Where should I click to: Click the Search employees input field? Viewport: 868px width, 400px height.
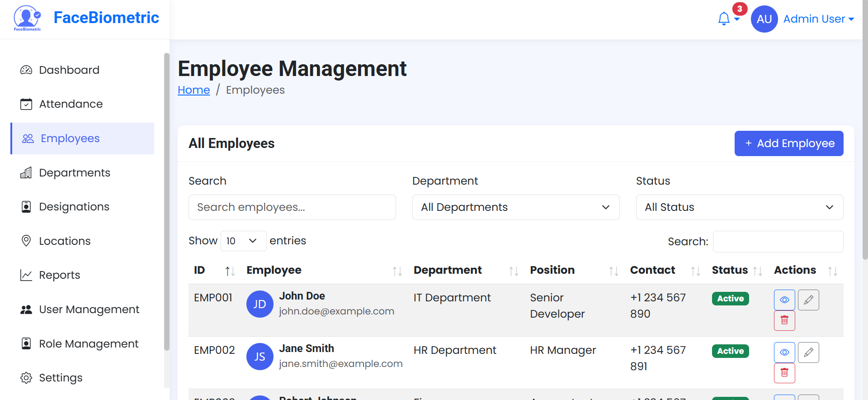[x=292, y=207]
